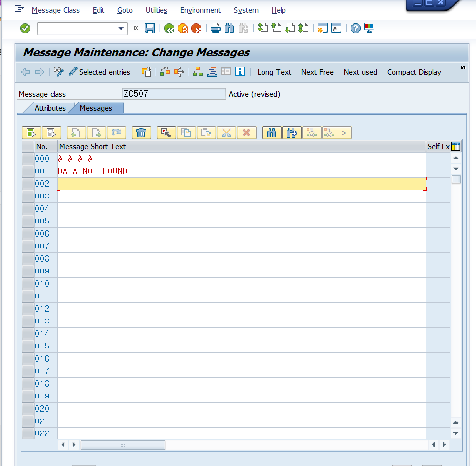Click the Deselect All icon in table toolbar
Screen dimensions: 476x466
click(51, 133)
